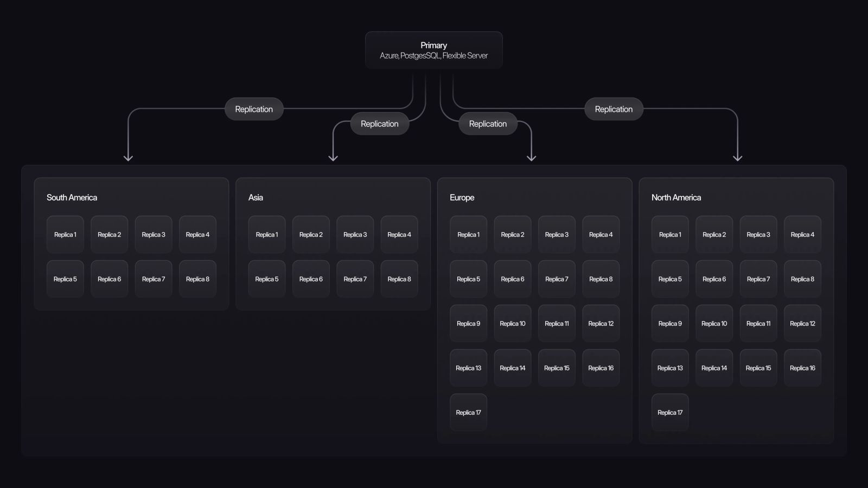
Task: Click the rightmost Replication label
Action: (x=614, y=109)
